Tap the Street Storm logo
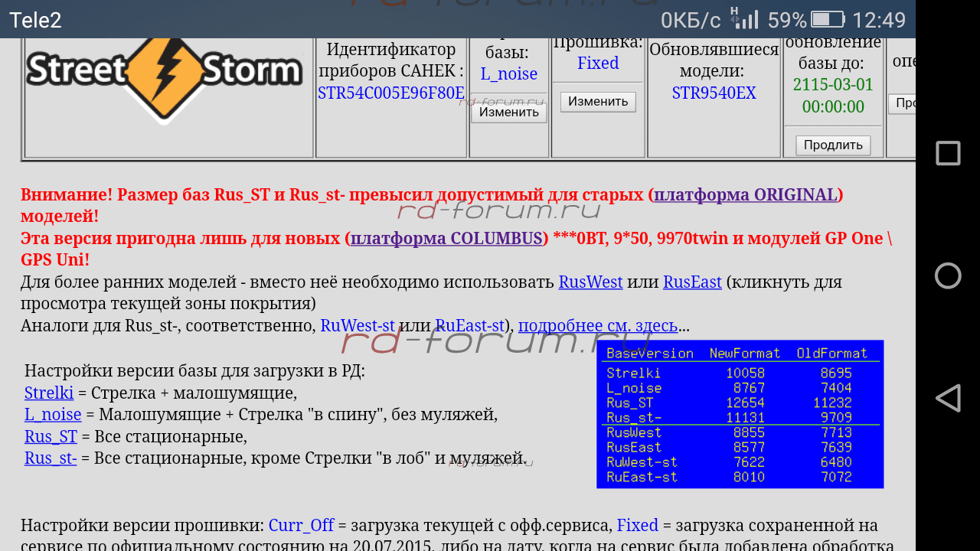This screenshot has height=551, width=980. [x=164, y=73]
